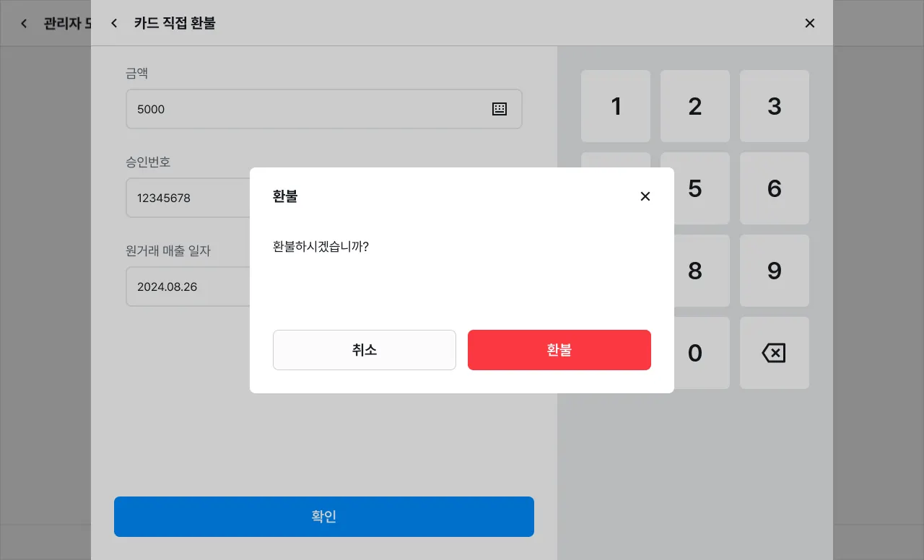Image resolution: width=924 pixels, height=560 pixels.
Task: Tap keypad digit 3
Action: [x=774, y=106]
